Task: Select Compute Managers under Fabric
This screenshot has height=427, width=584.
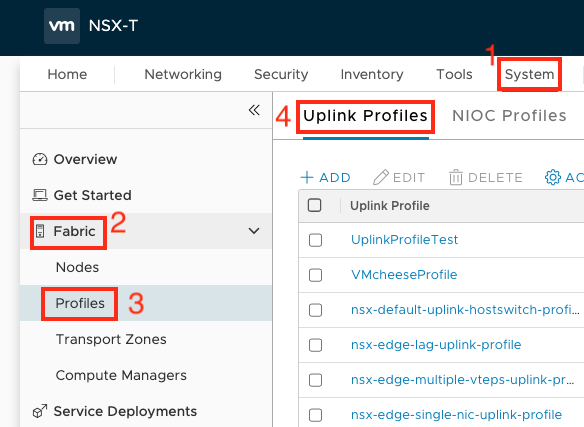Action: [121, 375]
